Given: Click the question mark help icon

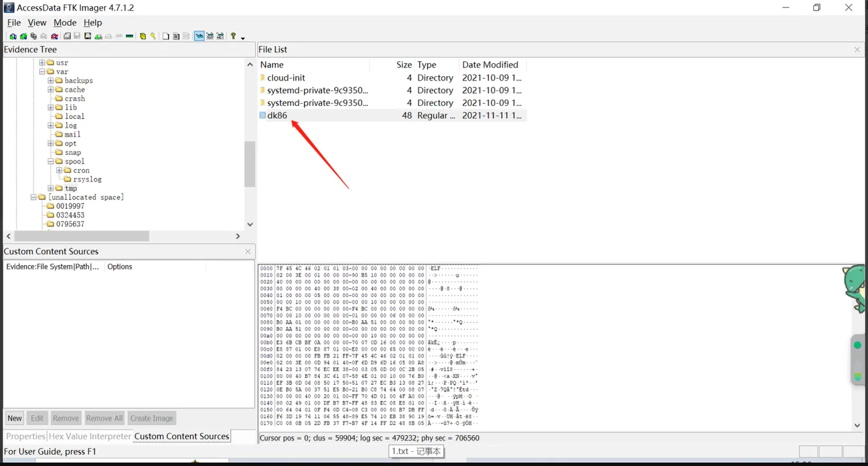Looking at the screenshot, I should pos(233,36).
